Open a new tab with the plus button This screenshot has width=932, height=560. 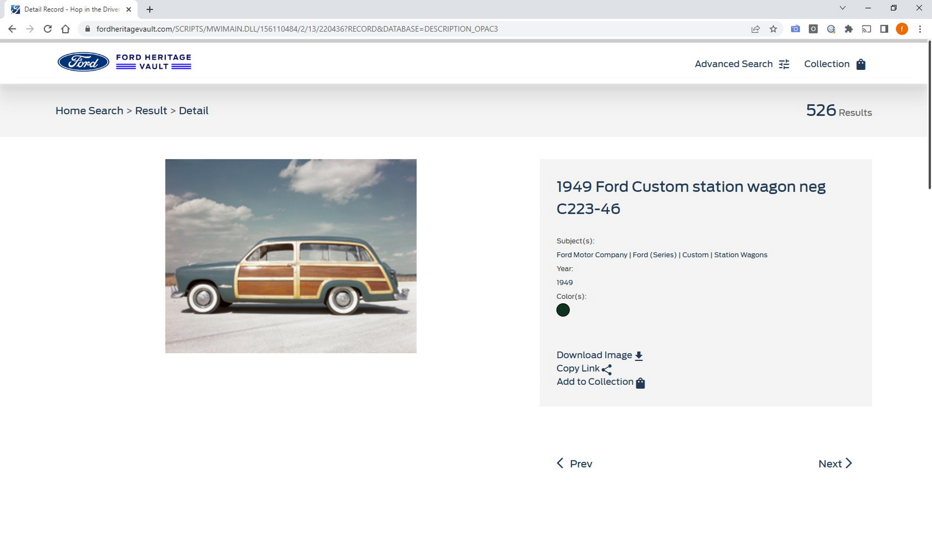click(x=150, y=9)
